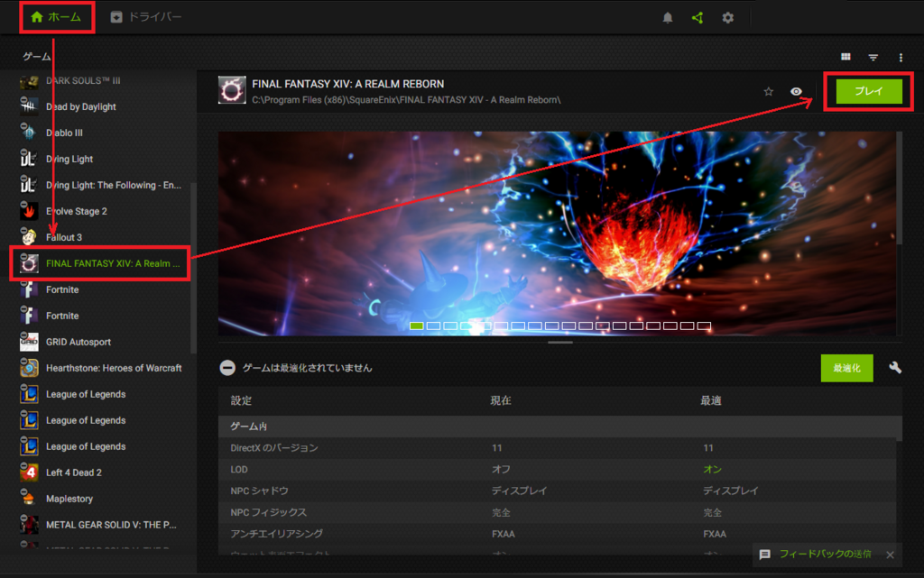924x578 pixels.
Task: Click FINAL FANTASY XIV header game icon
Action: point(232,90)
